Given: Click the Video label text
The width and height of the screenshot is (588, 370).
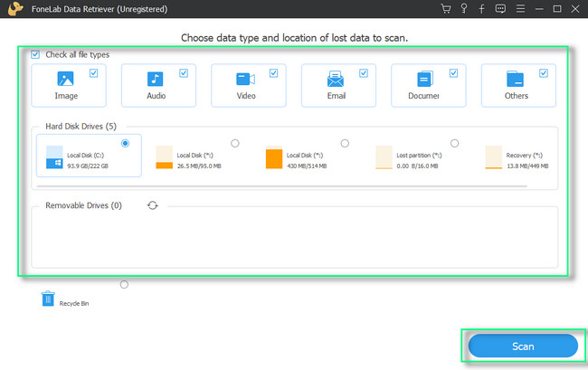Looking at the screenshot, I should click(x=246, y=96).
